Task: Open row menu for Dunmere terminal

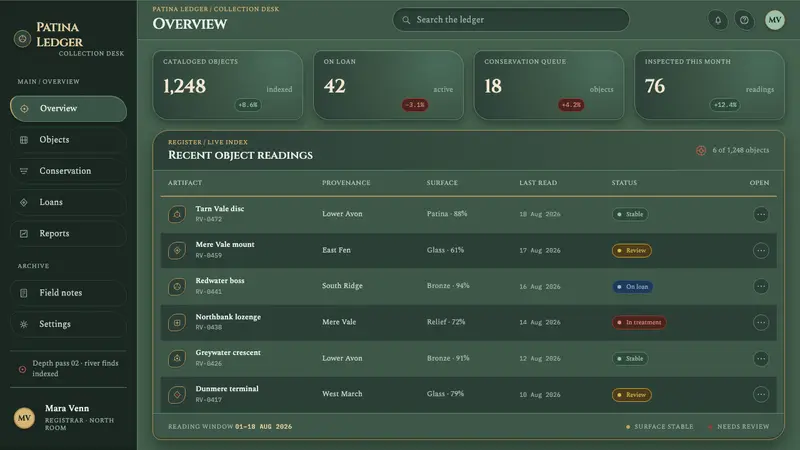Action: tap(761, 394)
